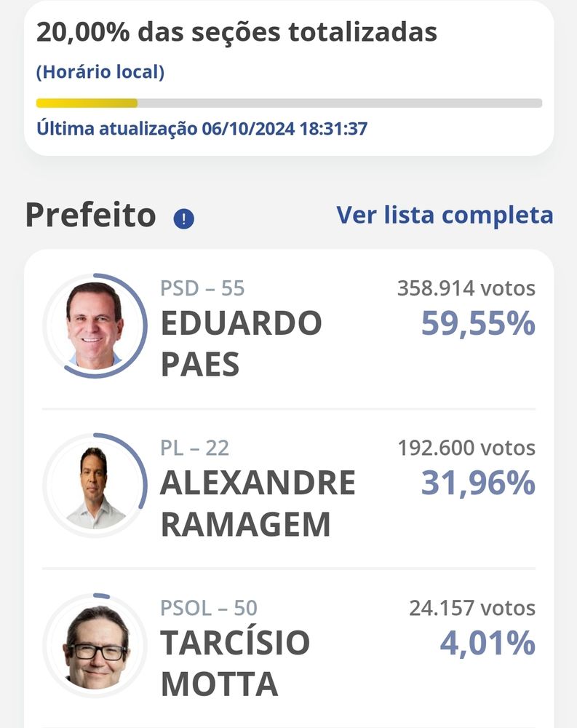Image resolution: width=577 pixels, height=728 pixels.
Task: Click the 358.914 votos count
Action: 466,288
